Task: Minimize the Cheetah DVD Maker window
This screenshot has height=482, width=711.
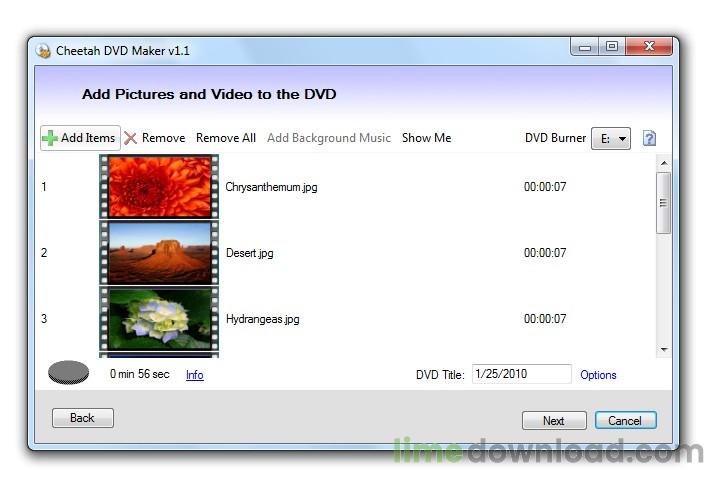Action: (x=585, y=47)
